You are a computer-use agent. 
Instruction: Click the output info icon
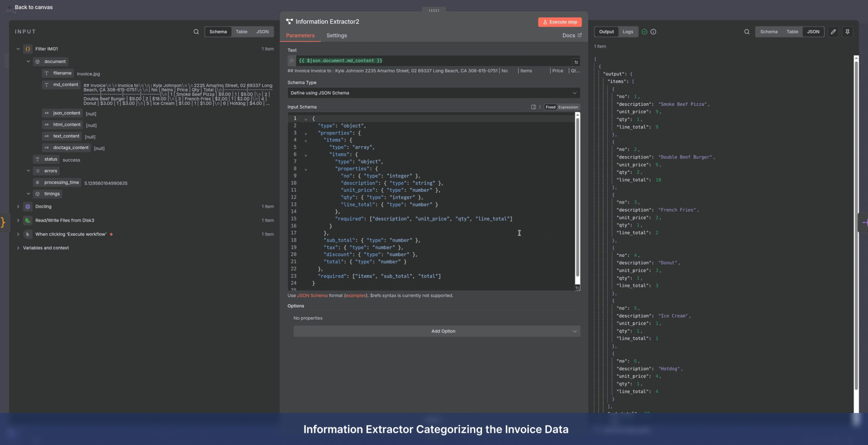653,32
